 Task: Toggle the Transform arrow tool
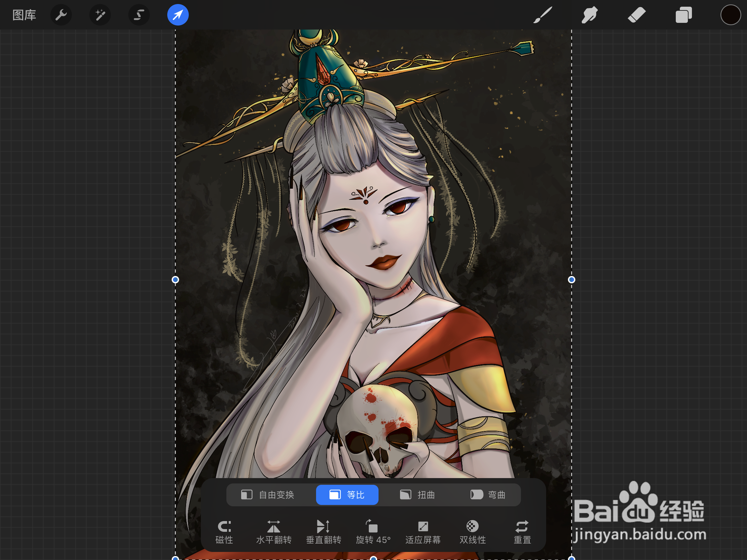click(x=178, y=15)
